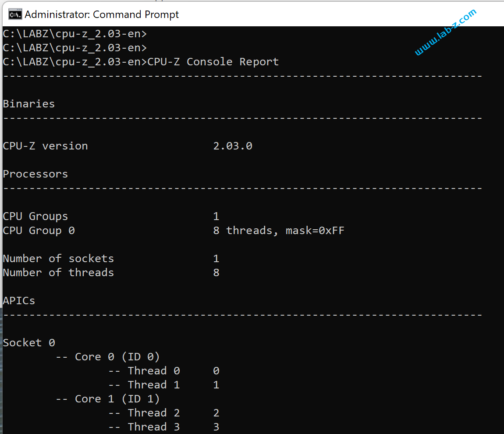
Task: Select the Processors section heading
Action: (35, 174)
